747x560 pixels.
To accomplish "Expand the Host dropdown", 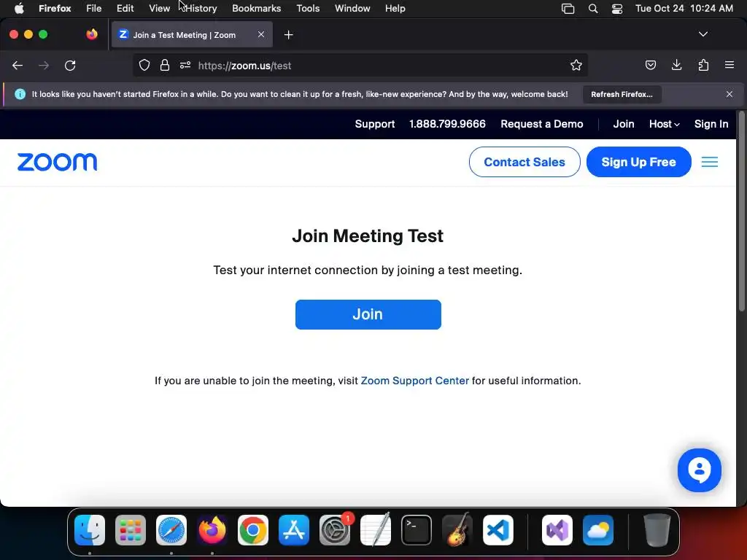I will click(664, 124).
